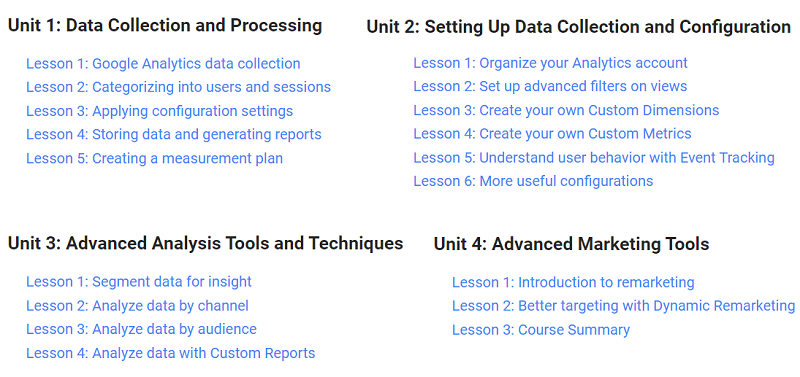
Task: Open Set up advanced filters on views
Action: (550, 86)
